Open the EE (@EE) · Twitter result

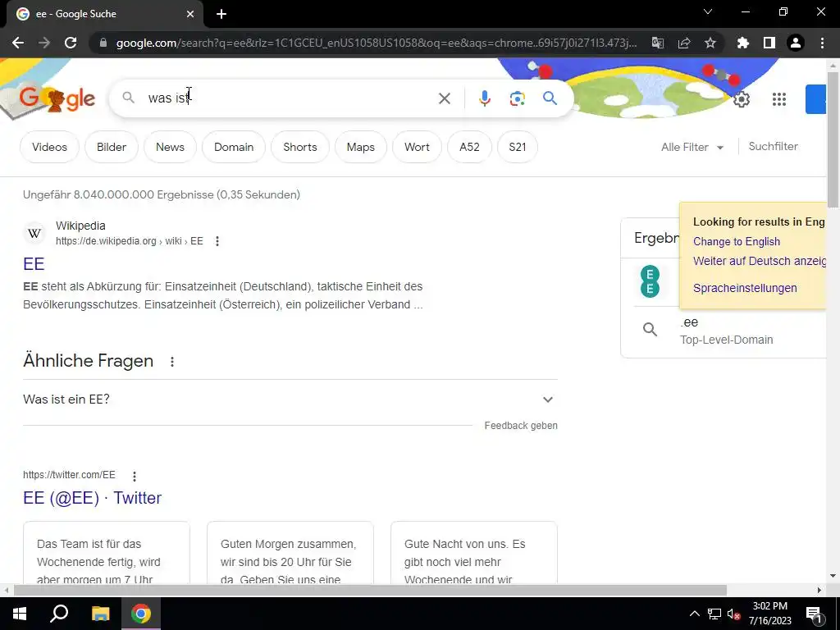pyautogui.click(x=92, y=498)
